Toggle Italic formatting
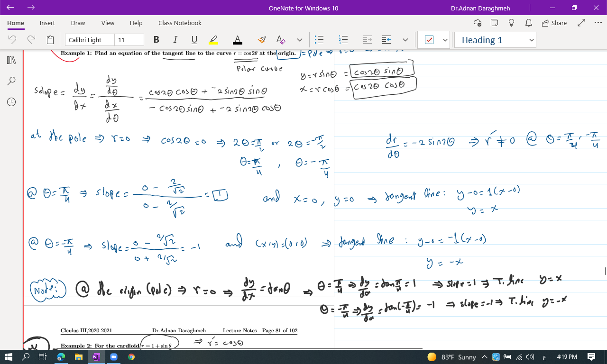This screenshot has height=364, width=607. pyautogui.click(x=175, y=40)
